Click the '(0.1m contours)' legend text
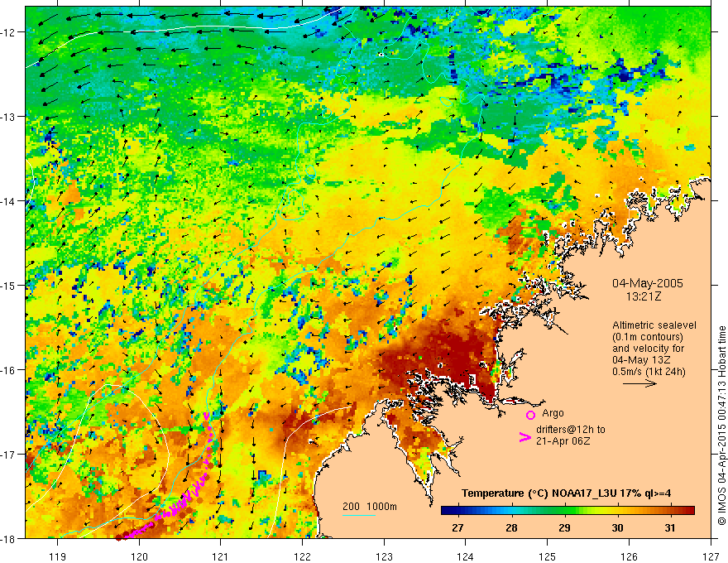Viewport: 728px width, 563px height. (x=647, y=337)
